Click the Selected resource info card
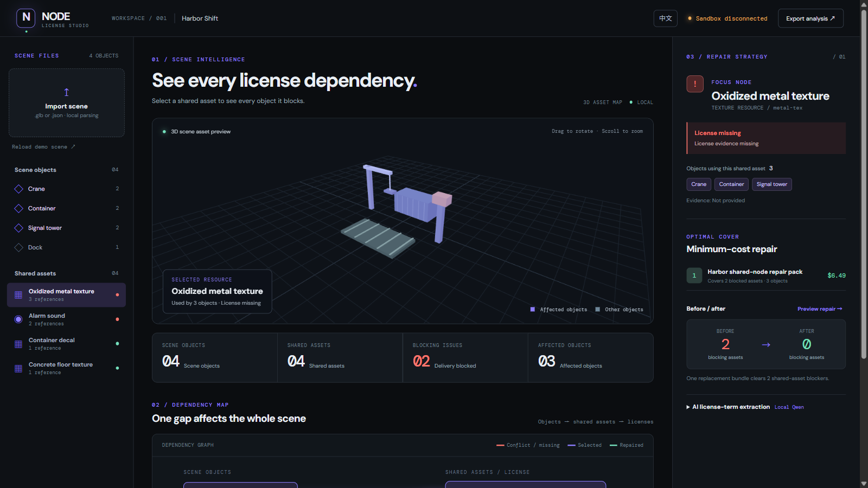868x488 pixels. point(217,291)
